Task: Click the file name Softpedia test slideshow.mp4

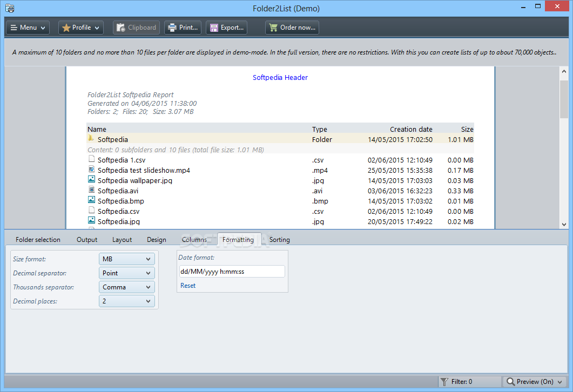Action: [144, 170]
